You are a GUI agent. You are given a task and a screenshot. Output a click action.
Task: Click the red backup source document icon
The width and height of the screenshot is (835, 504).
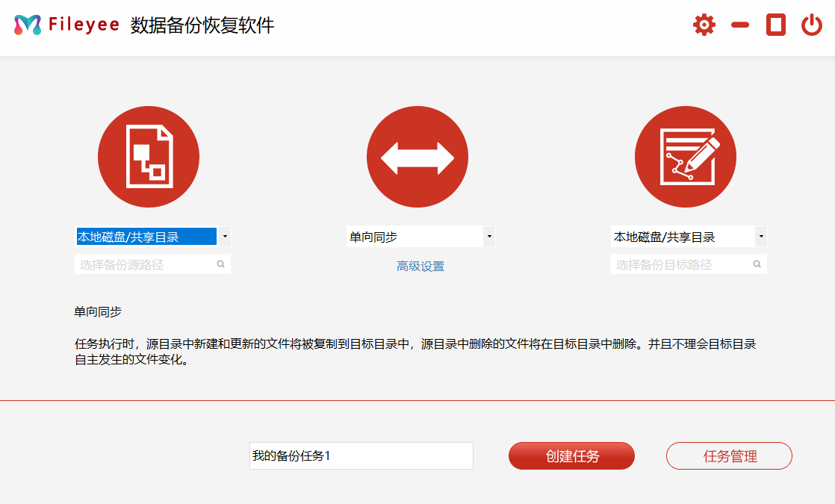[149, 157]
